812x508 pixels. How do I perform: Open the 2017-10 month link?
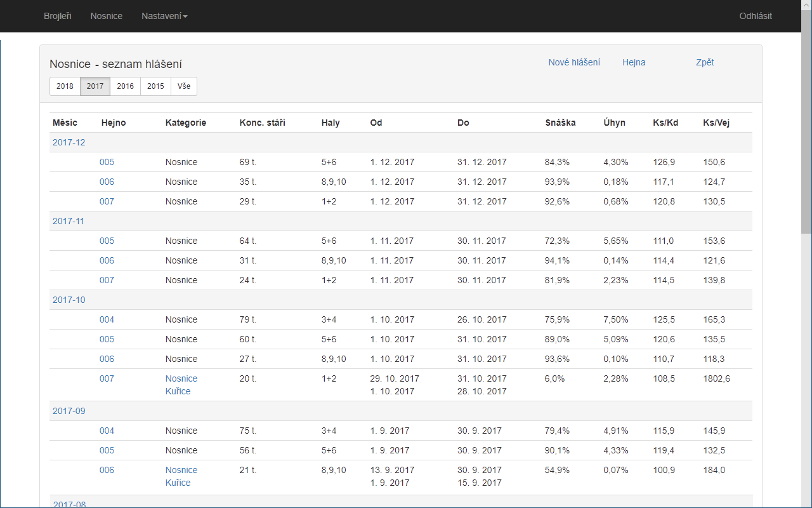(x=69, y=300)
